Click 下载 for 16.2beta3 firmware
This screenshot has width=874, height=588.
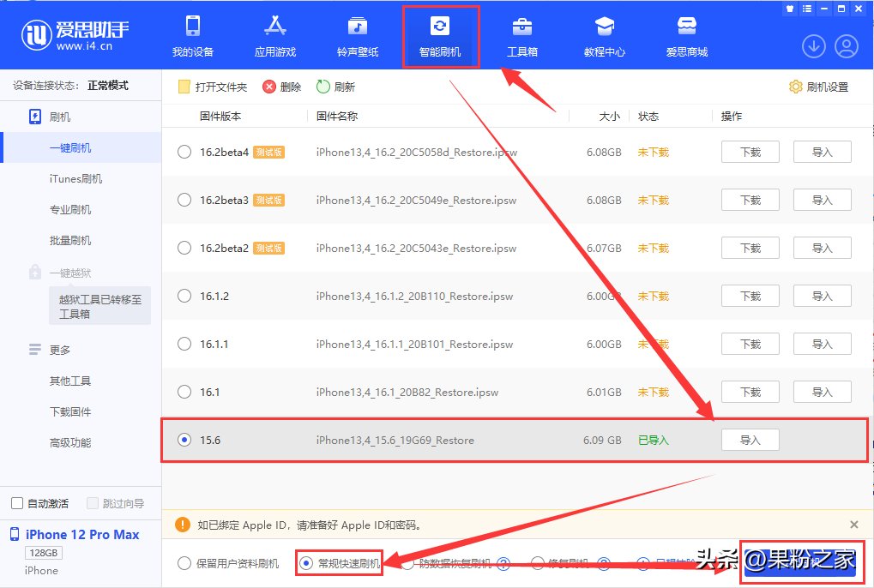(x=750, y=200)
